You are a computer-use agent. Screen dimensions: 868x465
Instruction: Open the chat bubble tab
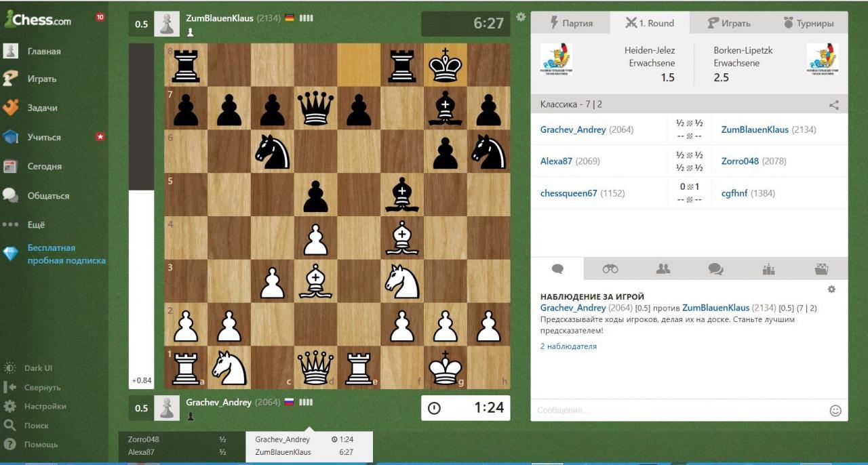pos(557,269)
